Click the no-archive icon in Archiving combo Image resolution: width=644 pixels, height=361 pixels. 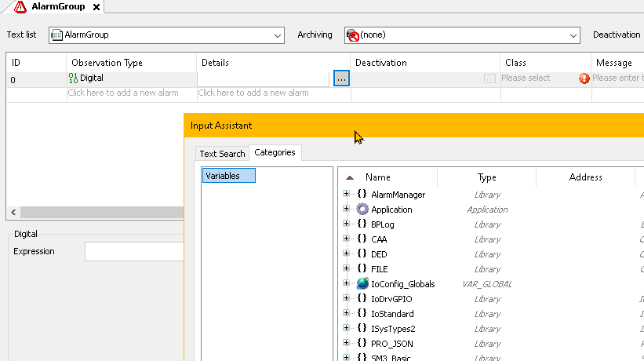coord(352,35)
